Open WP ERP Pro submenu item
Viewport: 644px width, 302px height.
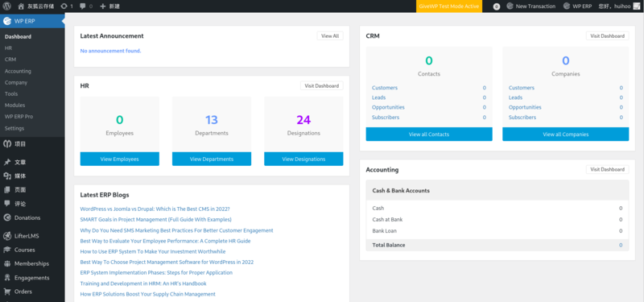[19, 117]
